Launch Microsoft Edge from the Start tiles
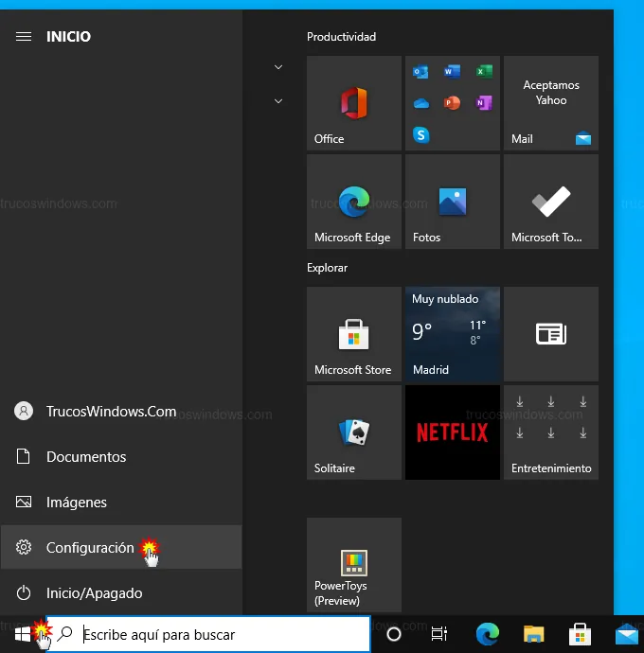 coord(353,202)
